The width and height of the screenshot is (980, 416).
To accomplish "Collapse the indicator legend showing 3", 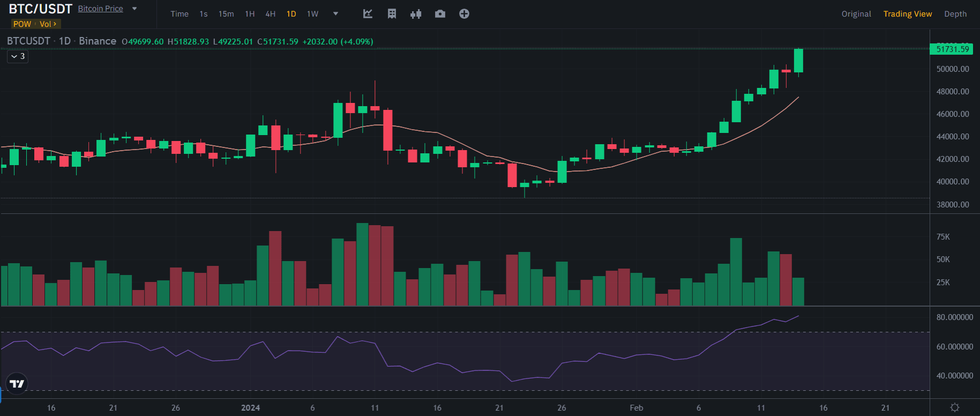I will [x=18, y=56].
